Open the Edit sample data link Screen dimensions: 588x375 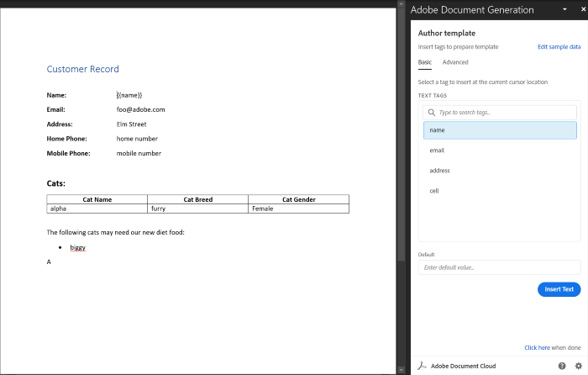pos(559,47)
